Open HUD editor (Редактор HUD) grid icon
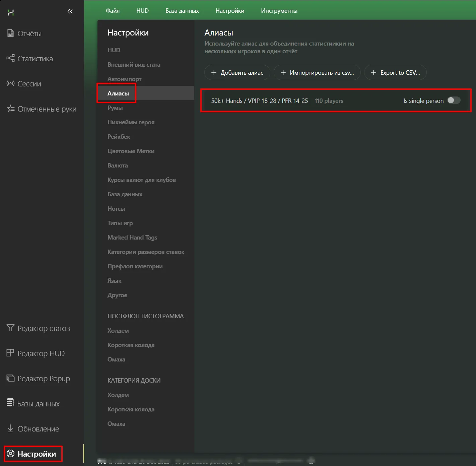 click(x=10, y=353)
